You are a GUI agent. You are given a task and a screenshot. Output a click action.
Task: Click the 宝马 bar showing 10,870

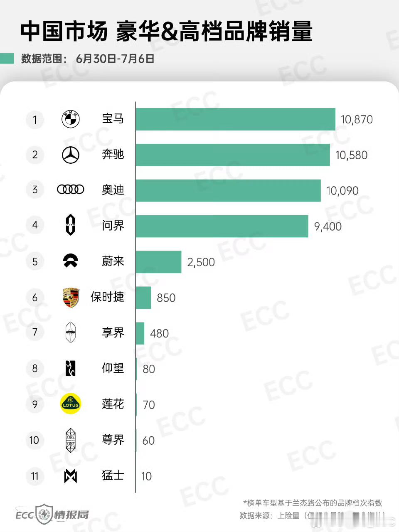tap(235, 119)
